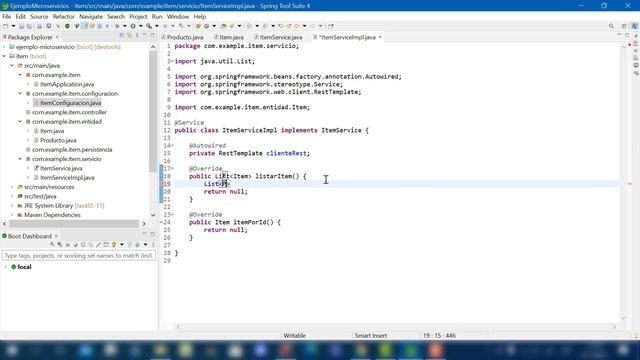The width and height of the screenshot is (640, 360).
Task: Click Package Explorer horizontal scrollbar thumb
Action: click(x=74, y=224)
